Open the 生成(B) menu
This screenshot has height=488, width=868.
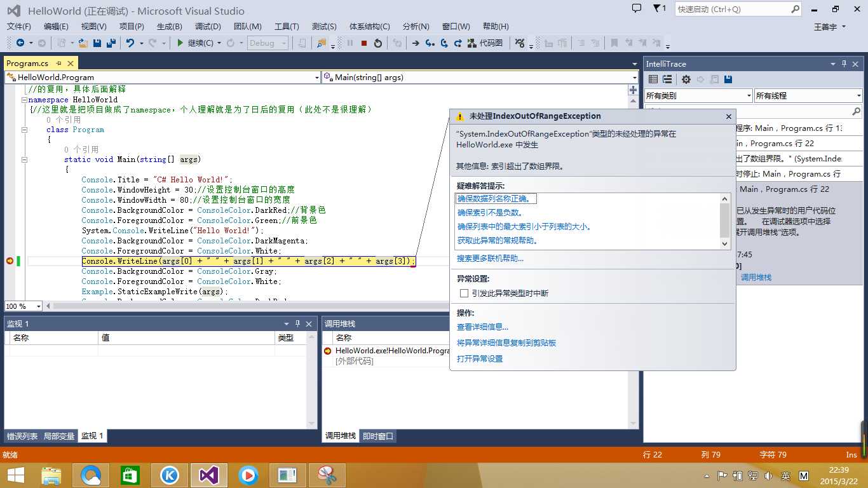coord(170,26)
